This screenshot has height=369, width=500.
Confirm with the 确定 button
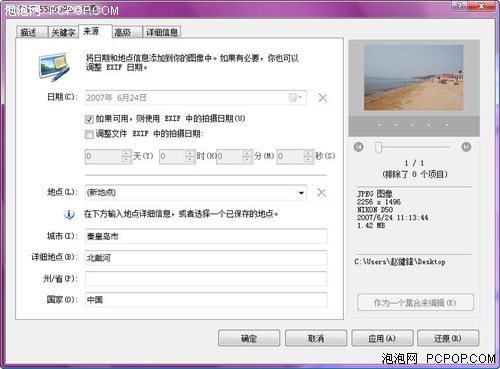(249, 338)
